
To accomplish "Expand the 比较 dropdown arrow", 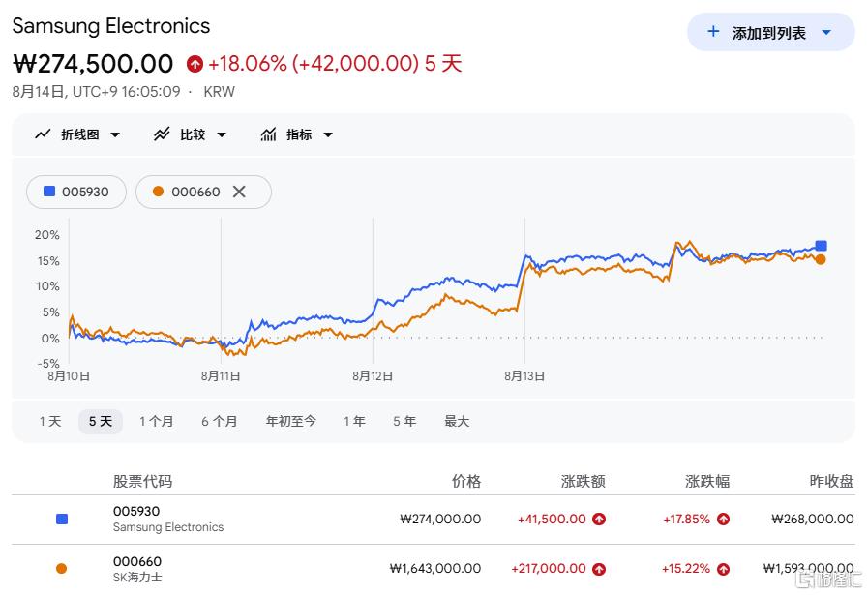I will (222, 134).
